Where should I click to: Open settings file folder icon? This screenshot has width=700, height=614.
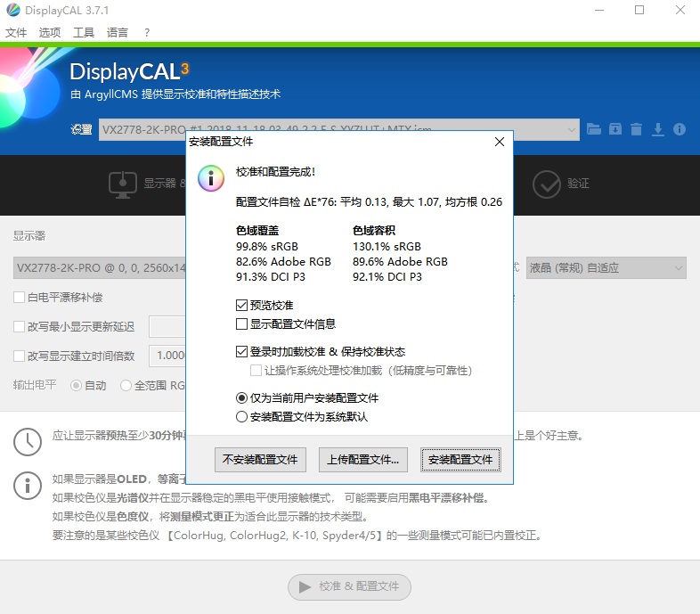point(594,129)
